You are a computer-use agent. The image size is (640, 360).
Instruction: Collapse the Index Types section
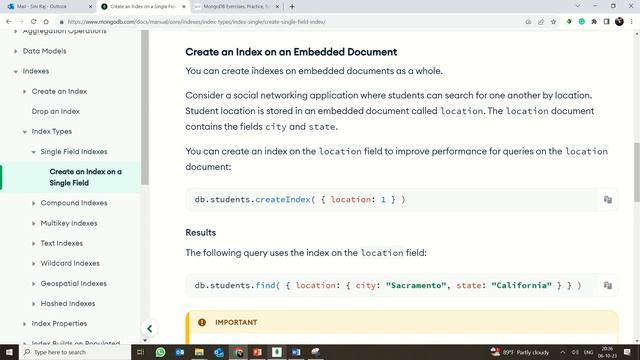tap(24, 131)
